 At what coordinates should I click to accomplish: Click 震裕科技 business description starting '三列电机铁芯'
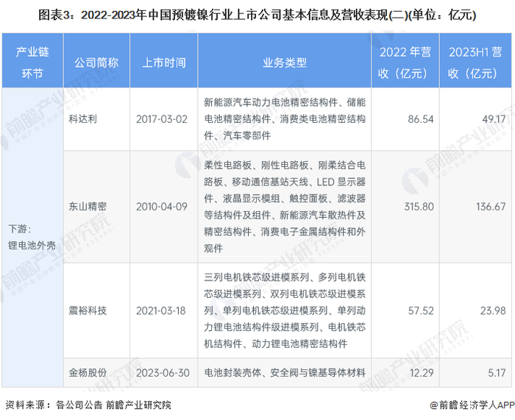pyautogui.click(x=285, y=310)
